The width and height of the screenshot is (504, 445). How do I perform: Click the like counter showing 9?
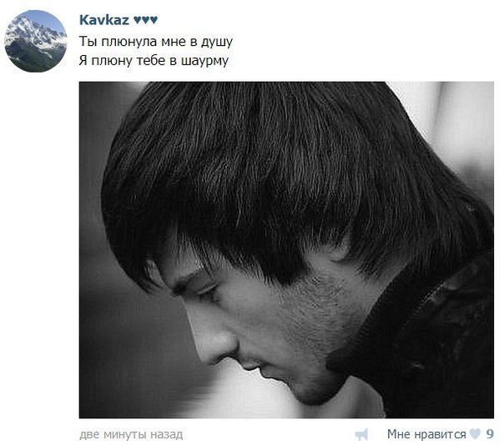click(490, 434)
